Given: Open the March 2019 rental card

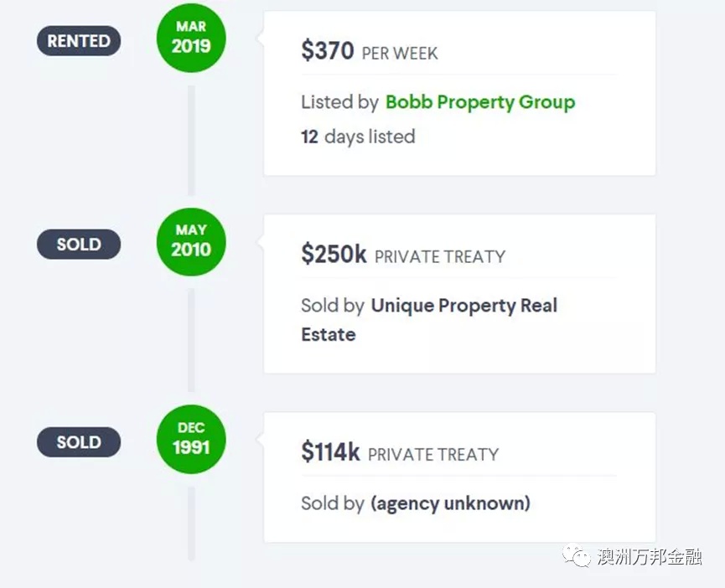Looking at the screenshot, I should (459, 93).
